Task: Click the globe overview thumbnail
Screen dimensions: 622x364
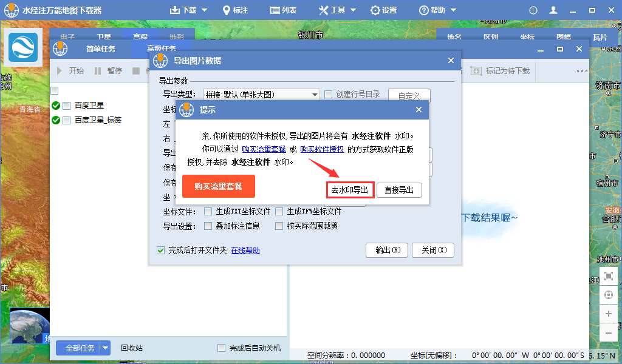Action: (x=30, y=326)
